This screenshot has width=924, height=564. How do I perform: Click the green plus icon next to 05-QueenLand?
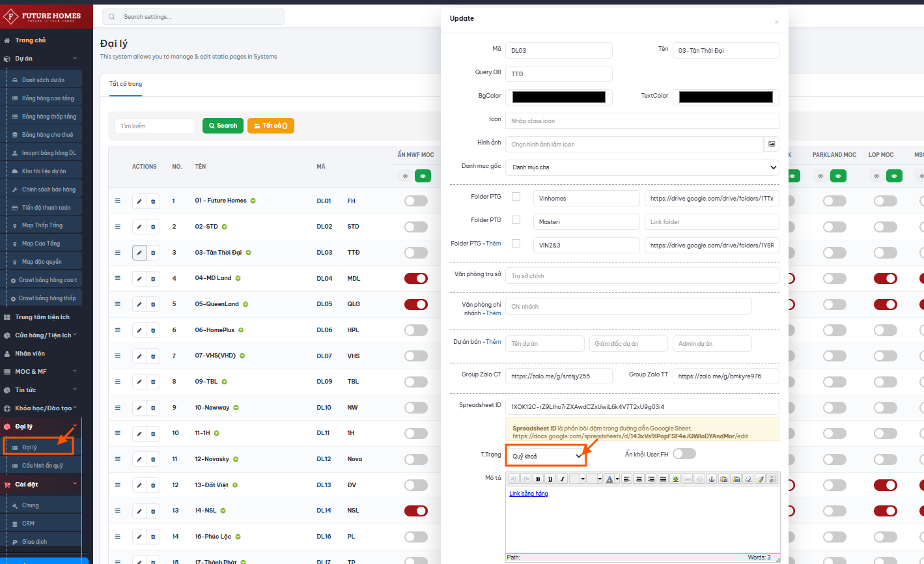click(245, 304)
